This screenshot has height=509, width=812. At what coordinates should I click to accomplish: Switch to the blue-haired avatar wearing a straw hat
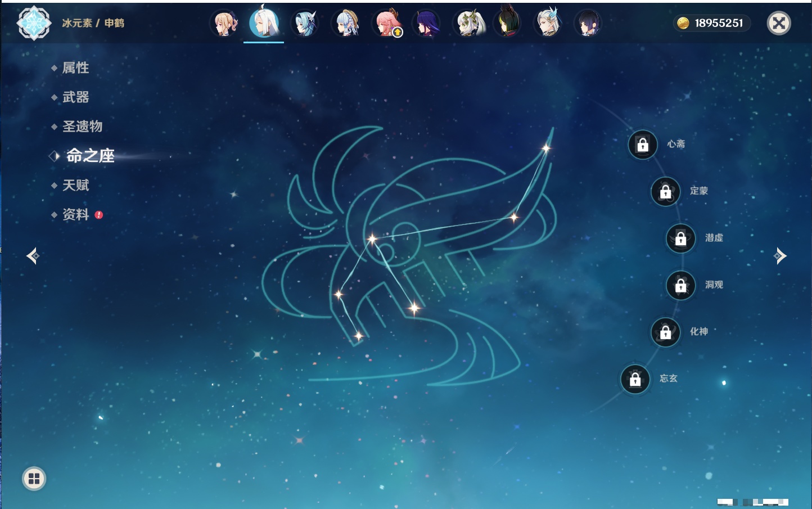[x=346, y=24]
